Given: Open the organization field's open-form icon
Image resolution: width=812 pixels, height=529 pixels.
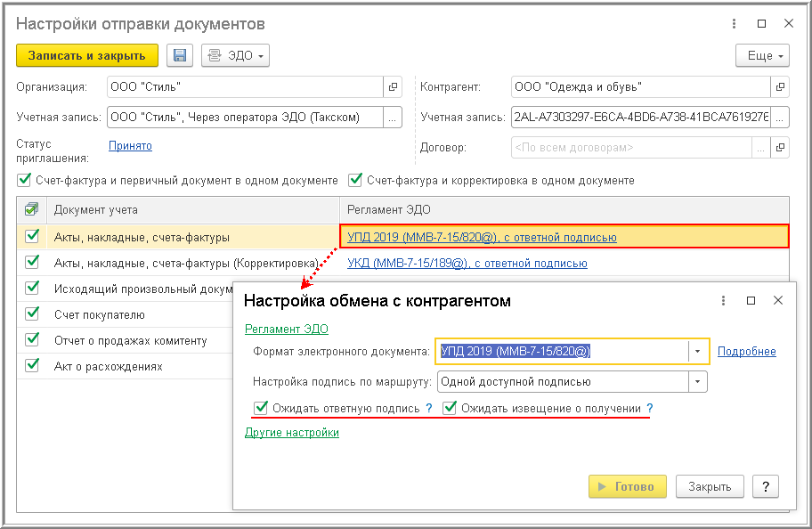Looking at the screenshot, I should pos(393,87).
